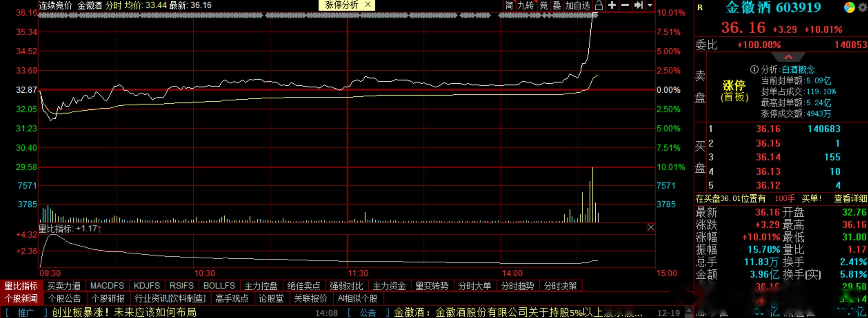Open the 分时大单 indicator tab
Image resolution: width=868 pixels, height=318 pixels.
pyautogui.click(x=475, y=286)
